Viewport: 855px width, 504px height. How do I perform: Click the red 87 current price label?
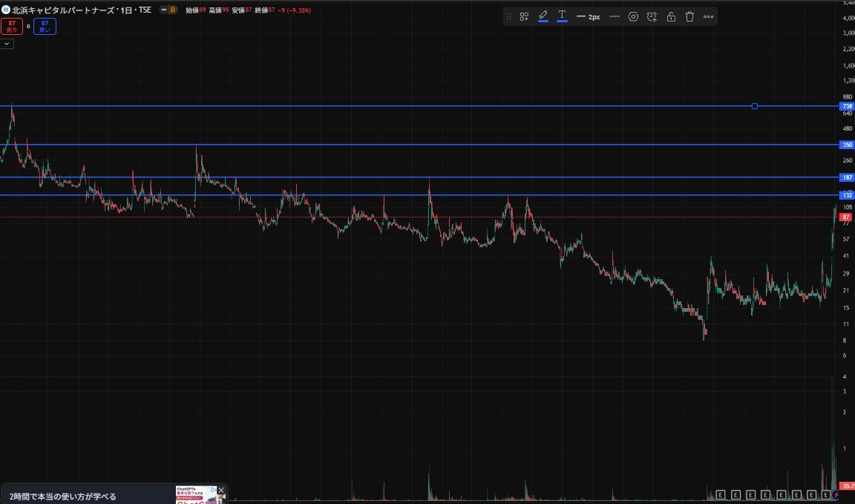tap(845, 217)
